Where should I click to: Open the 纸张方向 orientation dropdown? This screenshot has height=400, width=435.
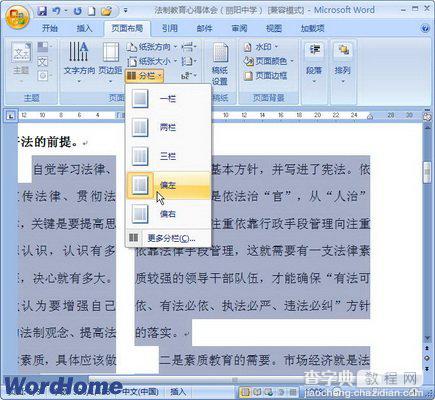pyautogui.click(x=152, y=47)
